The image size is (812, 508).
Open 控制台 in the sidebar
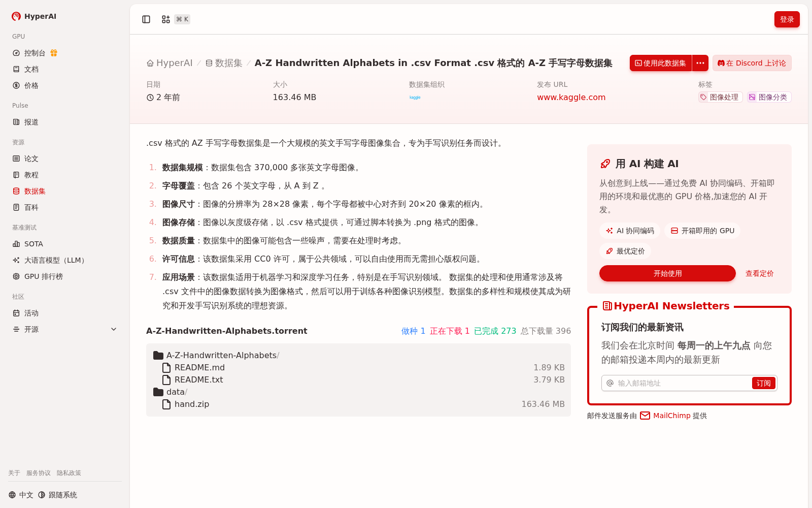tap(35, 53)
